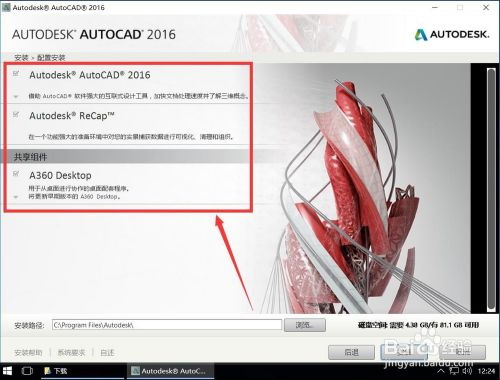Click the Autodesk AutoCAD 2016 product title
This screenshot has height=380, width=500.
(x=90, y=75)
